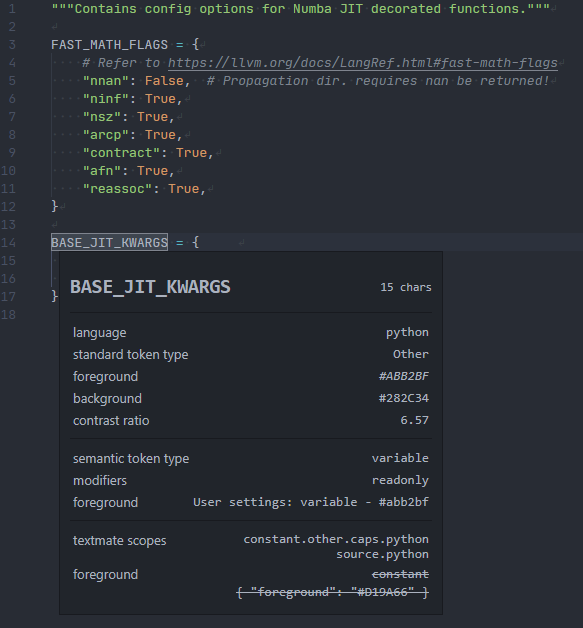
Task: Click the True value on the reassoc line
Action: tap(184, 189)
